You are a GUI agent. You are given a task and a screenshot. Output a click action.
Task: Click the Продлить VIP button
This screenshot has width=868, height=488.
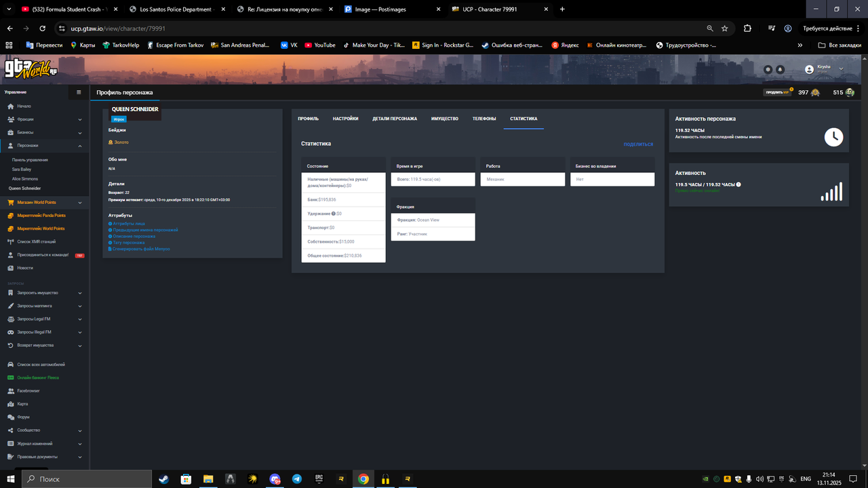tap(778, 92)
